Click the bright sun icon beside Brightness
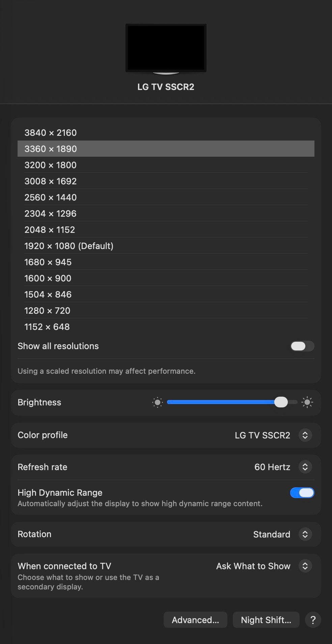 pos(307,402)
